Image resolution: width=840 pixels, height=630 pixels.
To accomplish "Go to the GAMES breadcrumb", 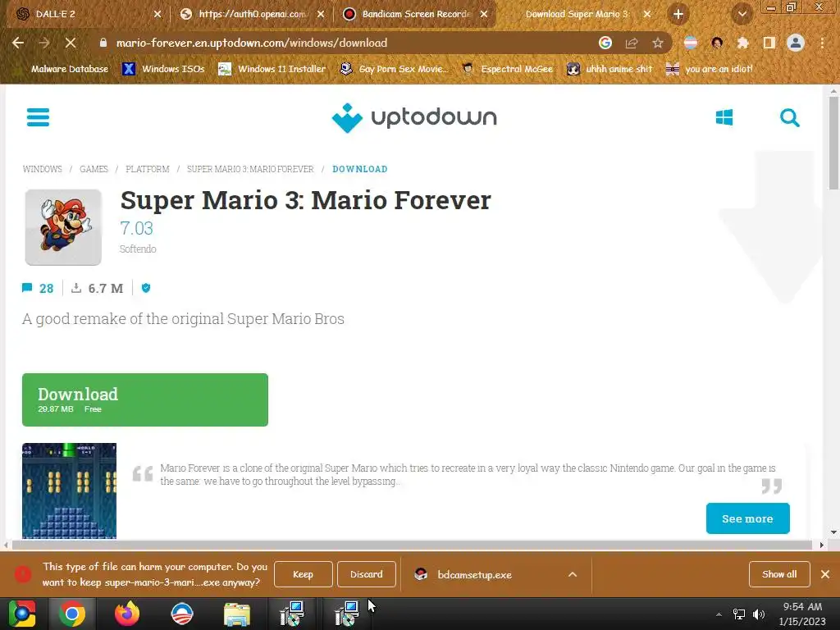I will pos(94,169).
